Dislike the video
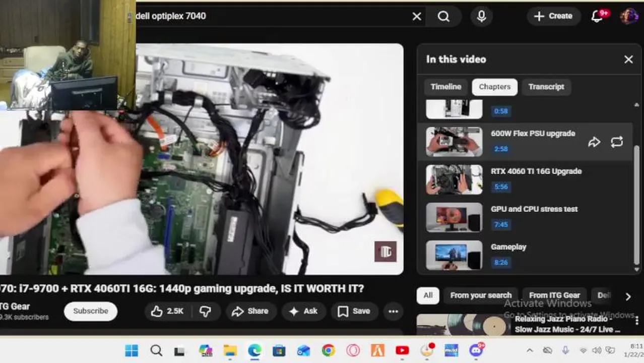This screenshot has width=644, height=363. (x=205, y=311)
